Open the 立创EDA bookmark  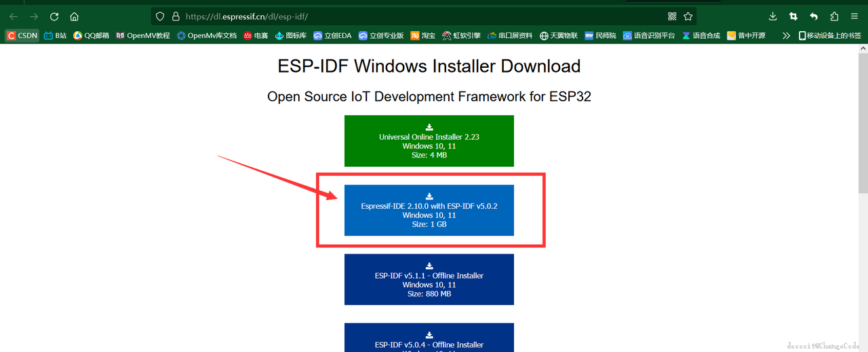pyautogui.click(x=332, y=35)
